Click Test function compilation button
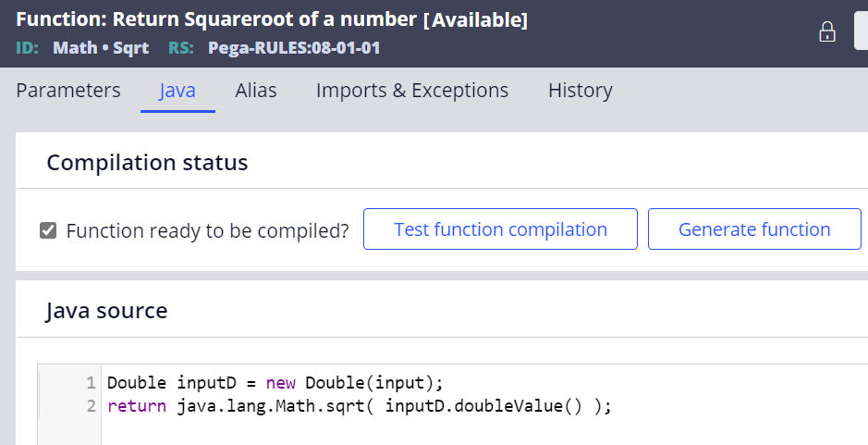Screen dimensions: 868x445 500,229
